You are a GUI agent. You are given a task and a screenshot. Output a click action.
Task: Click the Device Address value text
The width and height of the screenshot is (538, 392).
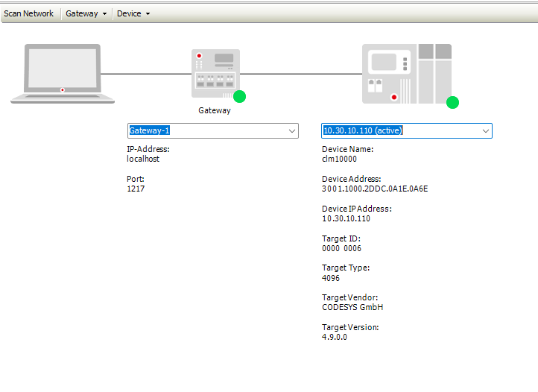375,189
